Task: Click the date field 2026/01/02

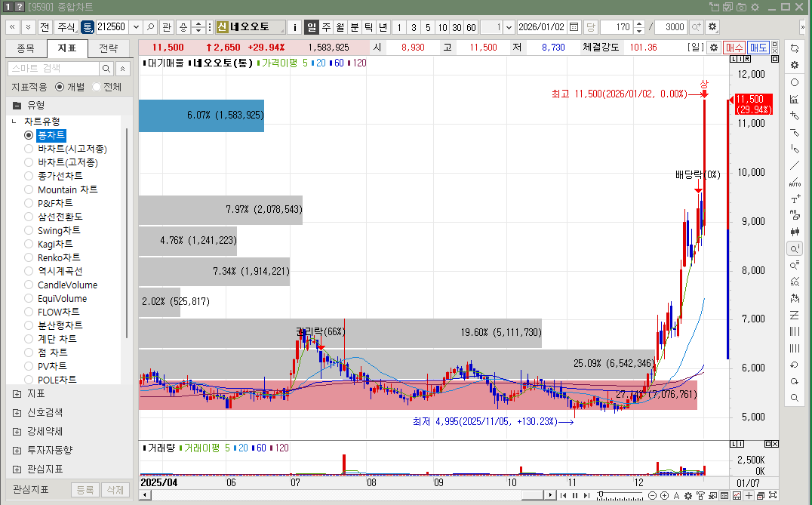Action: [x=542, y=27]
